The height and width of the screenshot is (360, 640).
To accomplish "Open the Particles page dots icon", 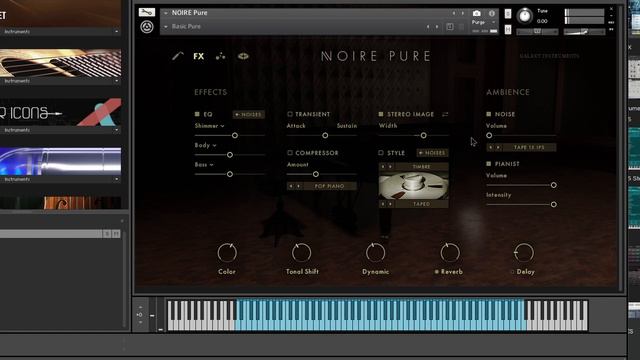I will [220, 56].
